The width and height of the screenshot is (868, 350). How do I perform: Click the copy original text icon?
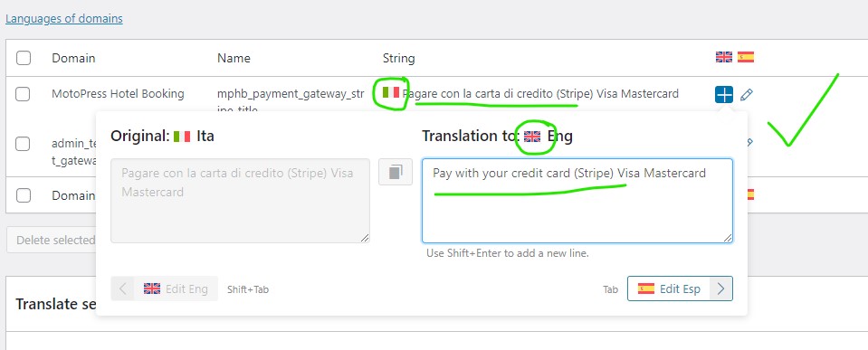click(396, 172)
